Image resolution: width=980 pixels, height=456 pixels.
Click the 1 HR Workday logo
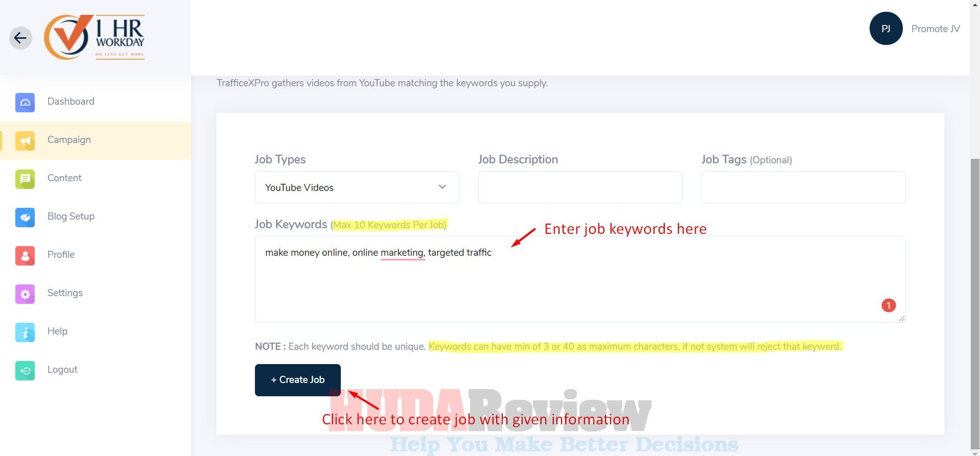click(x=95, y=37)
